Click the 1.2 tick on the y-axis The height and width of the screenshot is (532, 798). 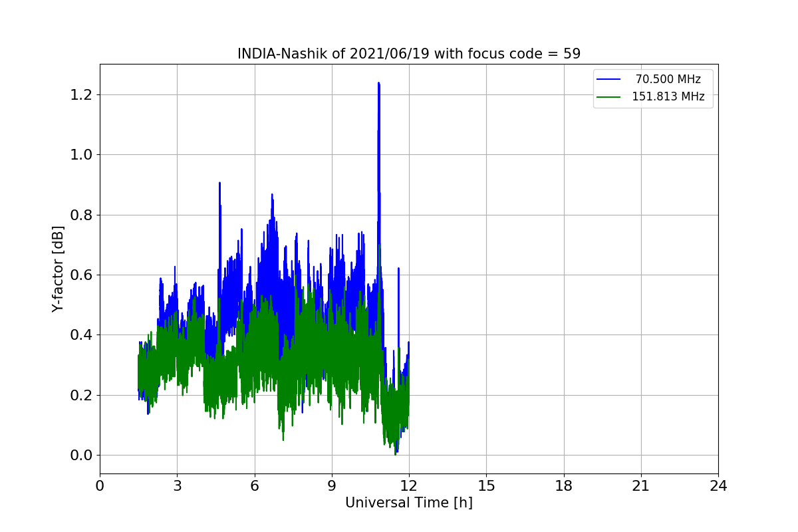tap(80, 94)
